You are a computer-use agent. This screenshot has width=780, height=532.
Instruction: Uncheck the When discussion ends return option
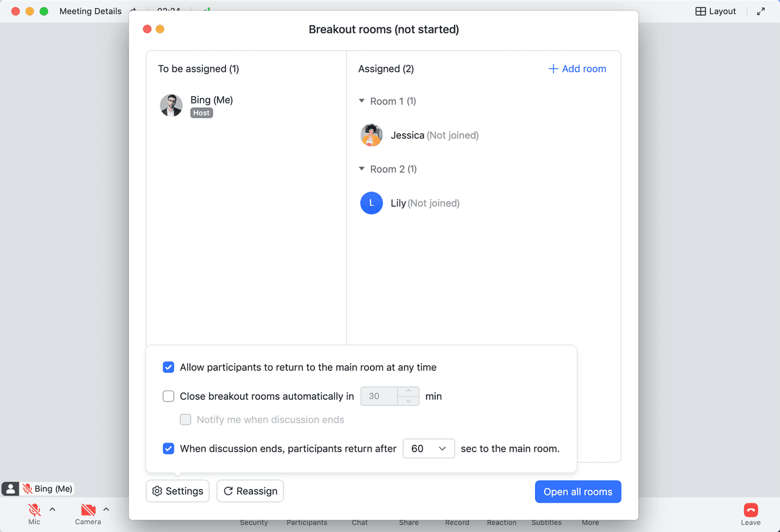169,449
